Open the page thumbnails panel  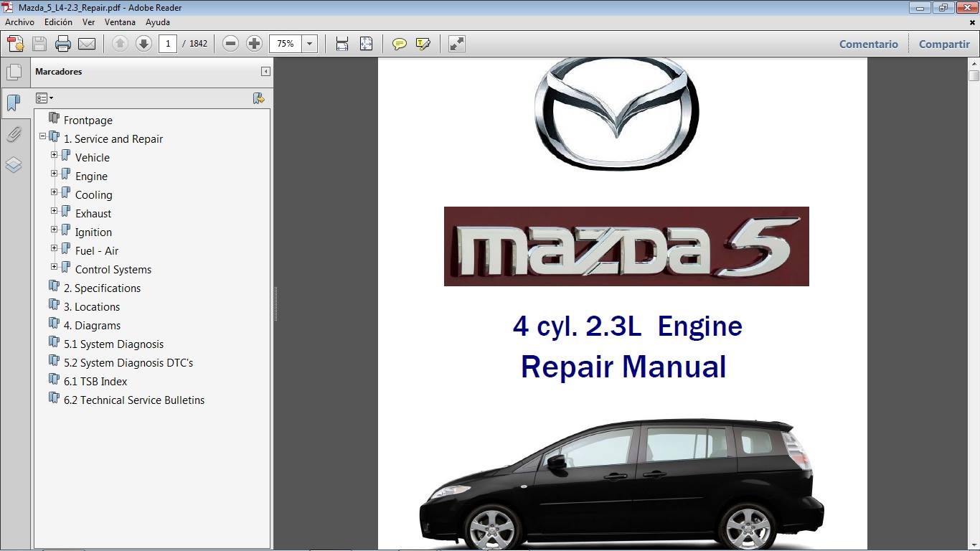[x=14, y=72]
